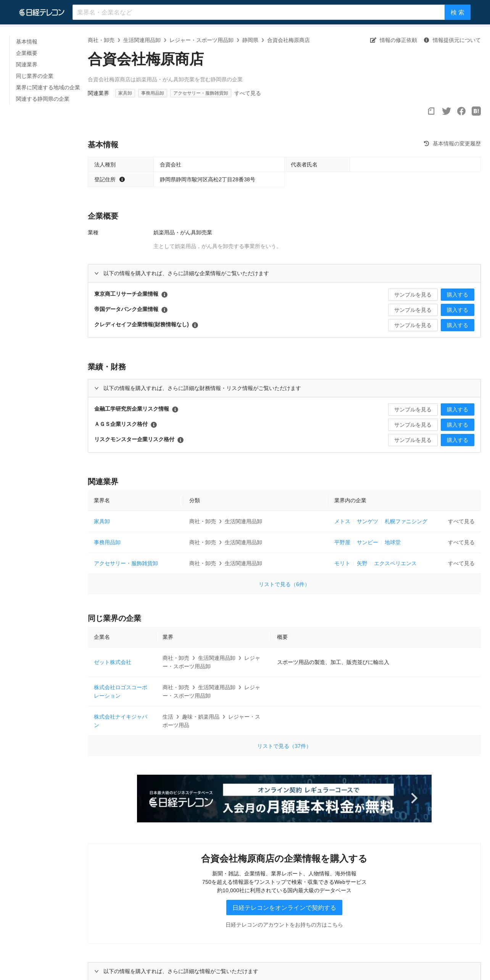
Task: Focus the 業界名・企業名 search field
Action: [258, 12]
